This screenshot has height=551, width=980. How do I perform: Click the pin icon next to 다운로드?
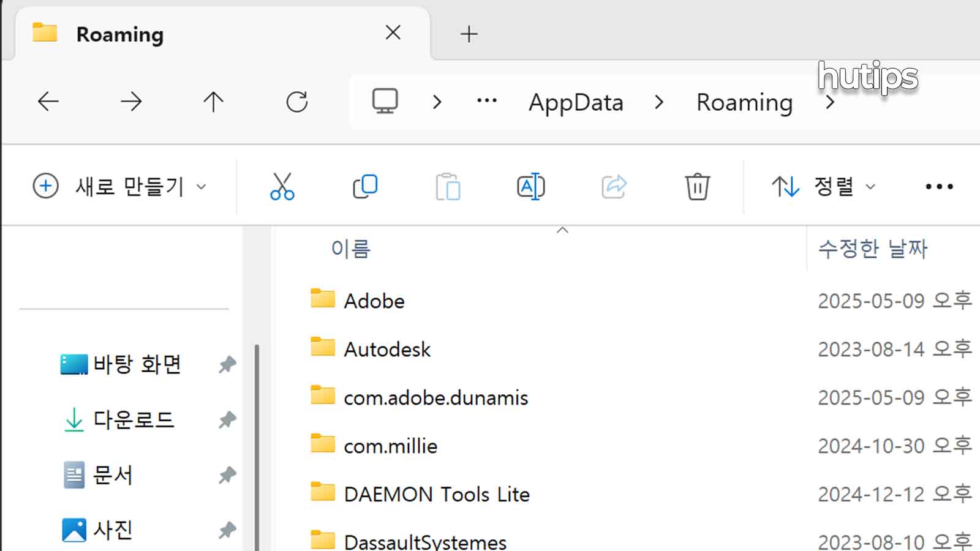pyautogui.click(x=227, y=419)
